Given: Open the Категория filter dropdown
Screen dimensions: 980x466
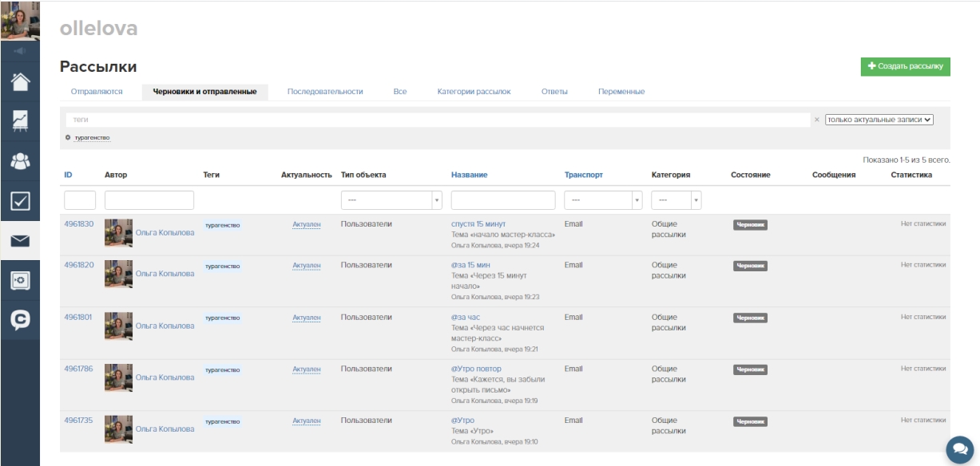Looking at the screenshot, I should pyautogui.click(x=676, y=200).
